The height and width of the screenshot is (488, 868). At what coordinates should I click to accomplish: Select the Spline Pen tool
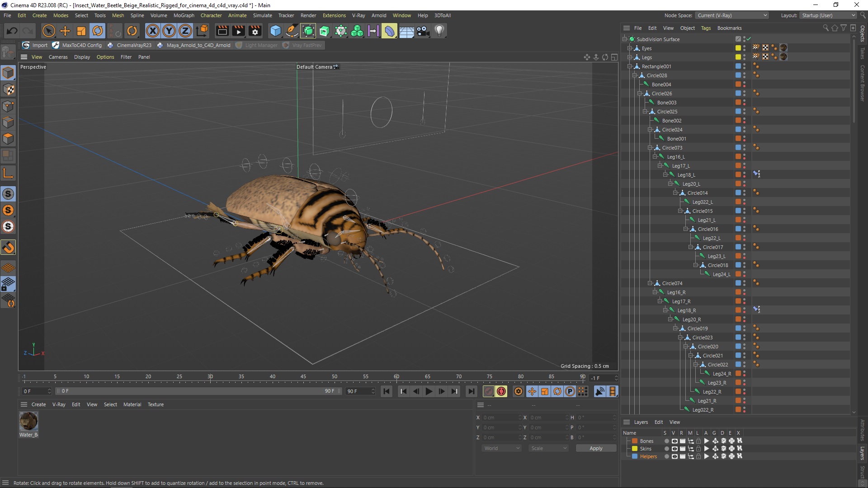coord(292,31)
